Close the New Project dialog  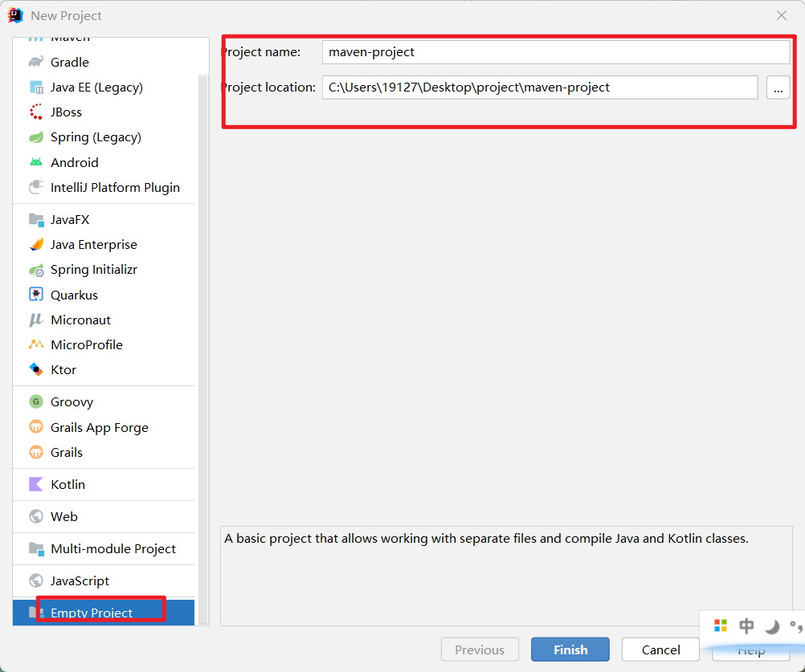tap(782, 15)
